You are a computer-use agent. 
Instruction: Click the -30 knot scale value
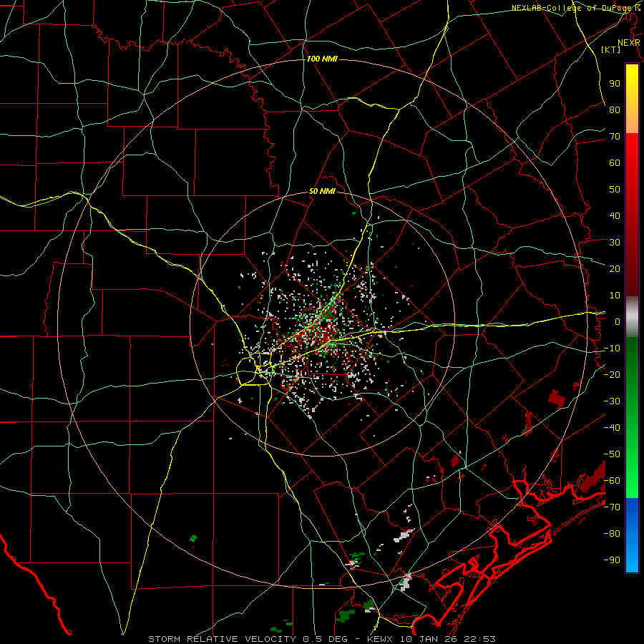[x=612, y=401]
